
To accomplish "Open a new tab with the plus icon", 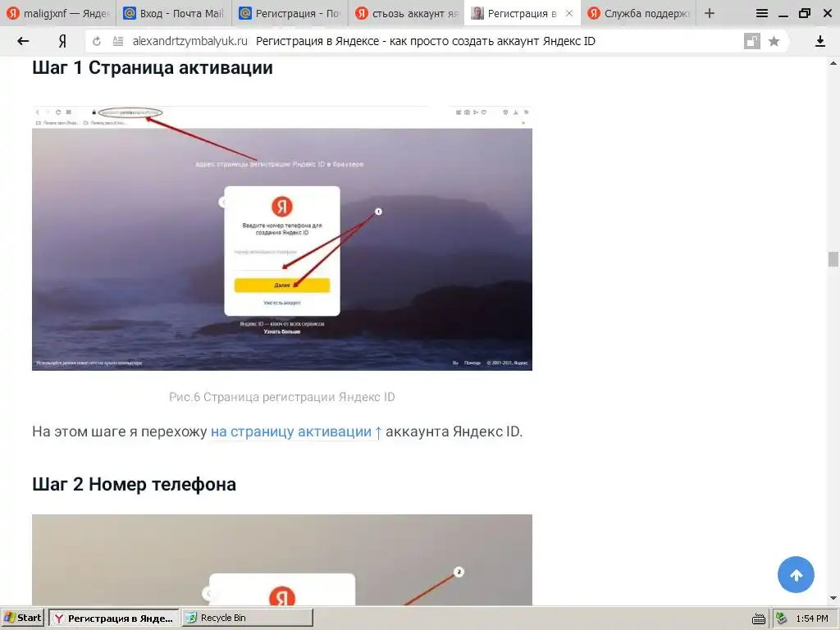I will click(x=710, y=13).
